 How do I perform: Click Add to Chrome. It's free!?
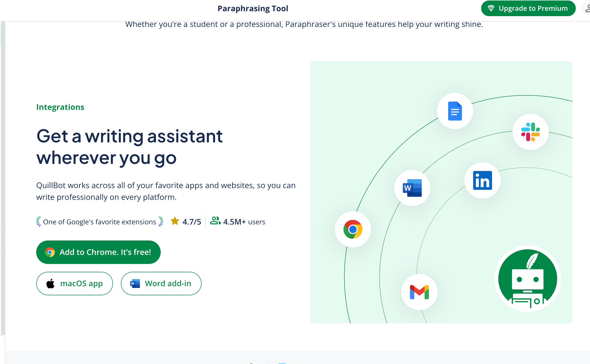(98, 252)
